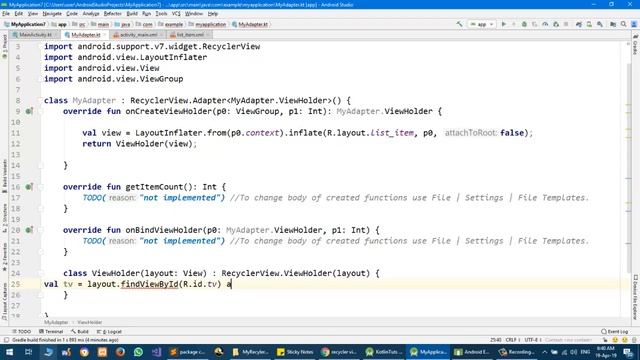This screenshot has width=640, height=360.
Task: Click the user account icon in toolbar
Action: click(x=634, y=24)
